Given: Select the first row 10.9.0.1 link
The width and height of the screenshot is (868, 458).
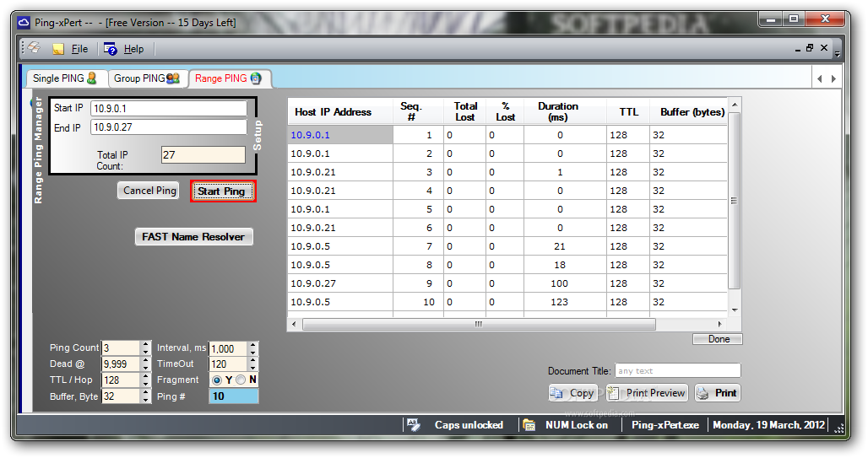Looking at the screenshot, I should tap(310, 135).
